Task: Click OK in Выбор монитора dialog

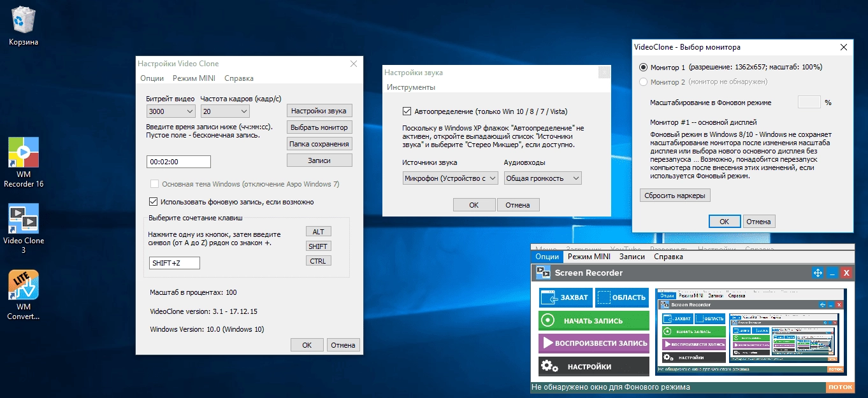Action: [725, 222]
